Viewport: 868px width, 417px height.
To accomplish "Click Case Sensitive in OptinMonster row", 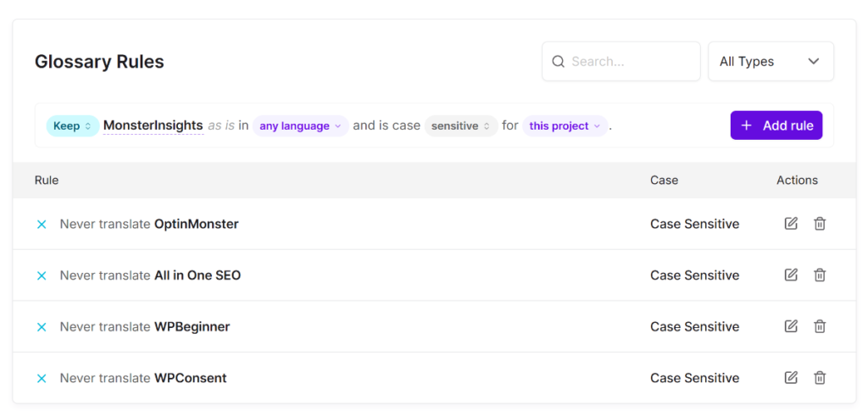I will pos(695,225).
